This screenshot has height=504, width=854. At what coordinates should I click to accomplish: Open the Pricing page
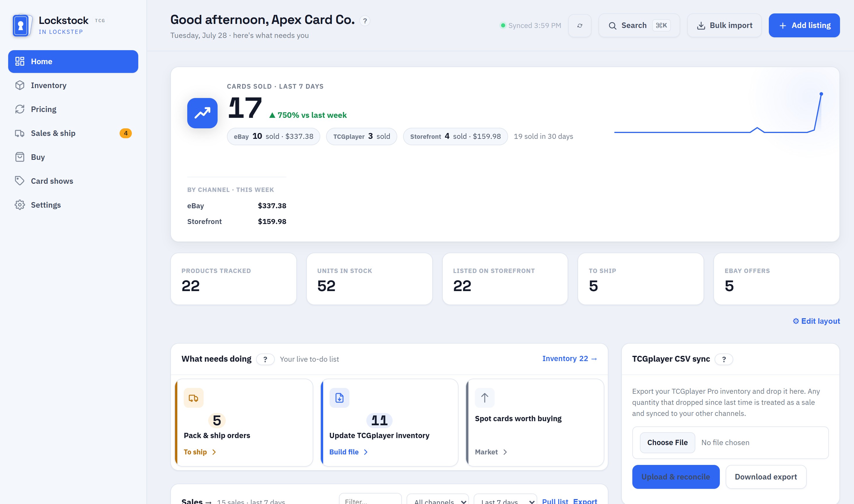[x=73, y=109]
